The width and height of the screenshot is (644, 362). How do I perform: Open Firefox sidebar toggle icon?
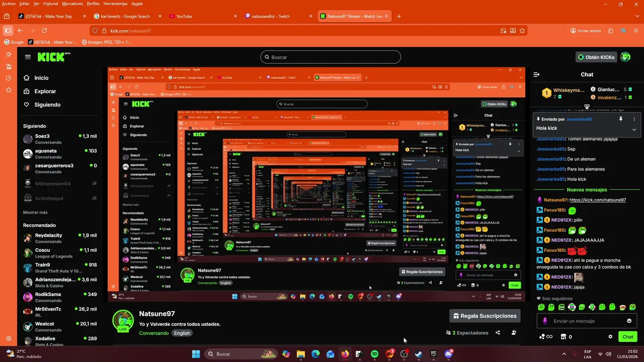[x=8, y=31]
